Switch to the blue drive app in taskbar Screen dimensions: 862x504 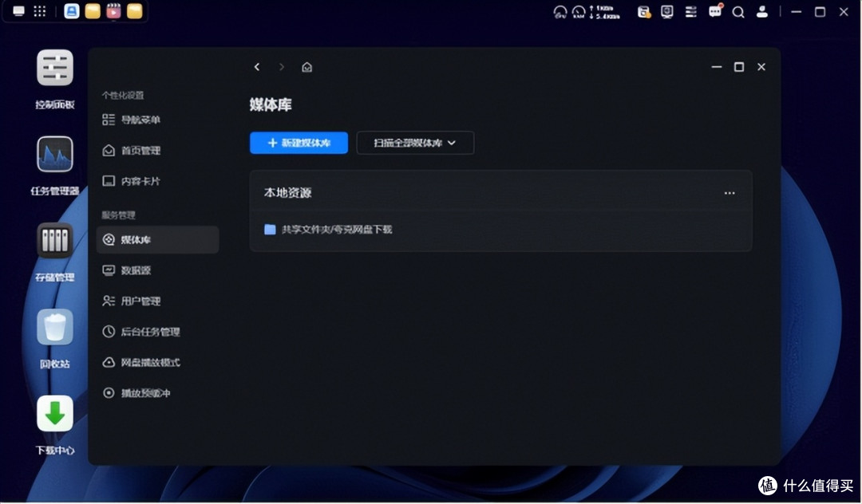coord(72,11)
